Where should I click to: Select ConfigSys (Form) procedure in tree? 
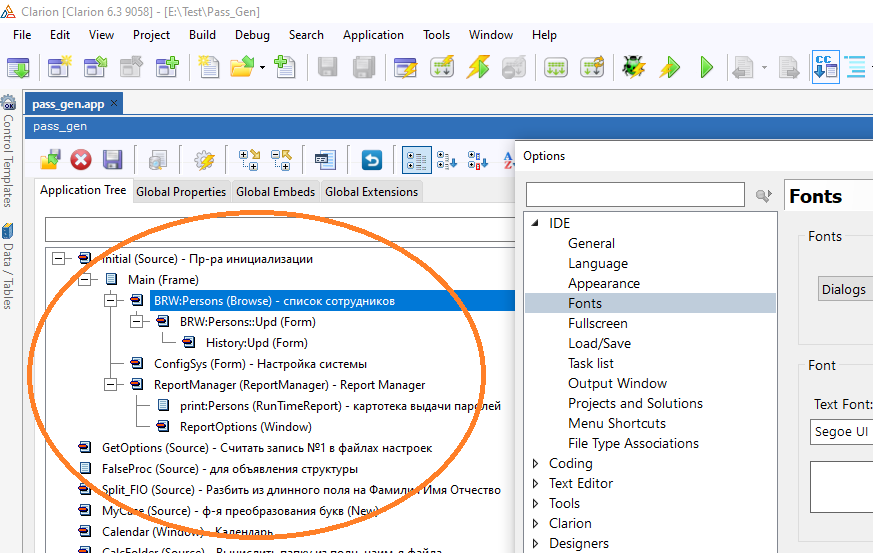tap(260, 363)
